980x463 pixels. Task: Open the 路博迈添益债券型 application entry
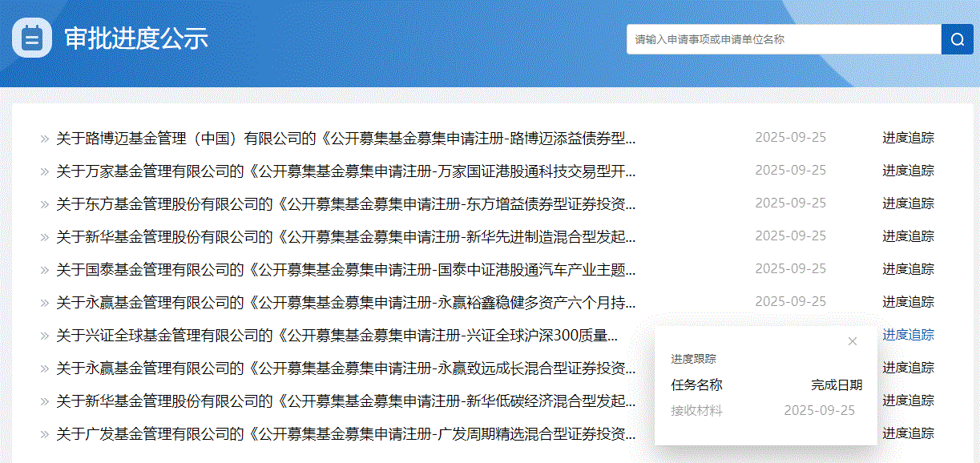(345, 138)
